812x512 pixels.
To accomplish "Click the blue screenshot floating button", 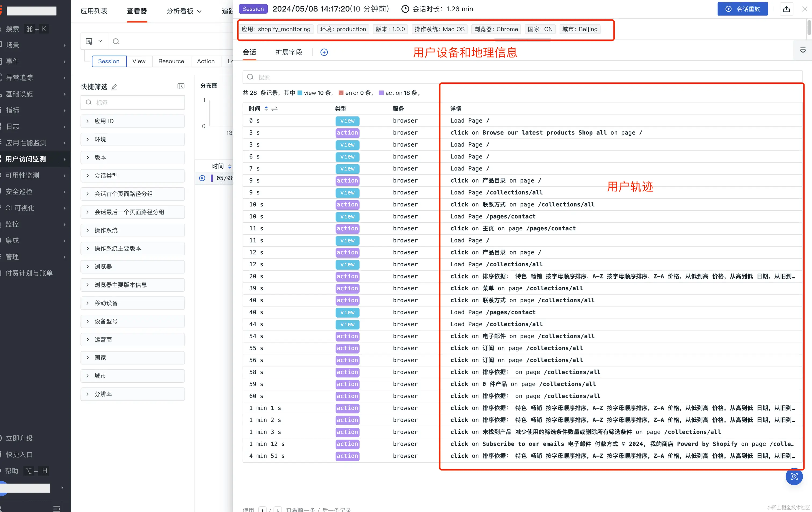I will pos(794,476).
